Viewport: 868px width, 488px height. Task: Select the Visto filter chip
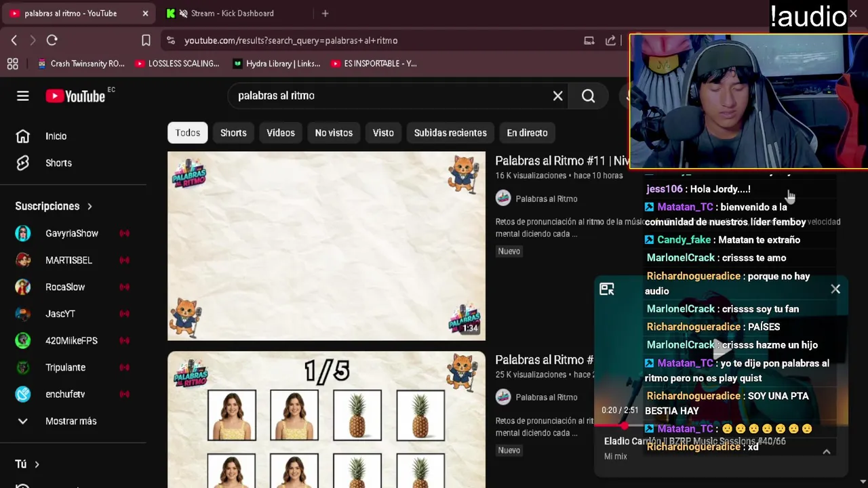pos(383,133)
